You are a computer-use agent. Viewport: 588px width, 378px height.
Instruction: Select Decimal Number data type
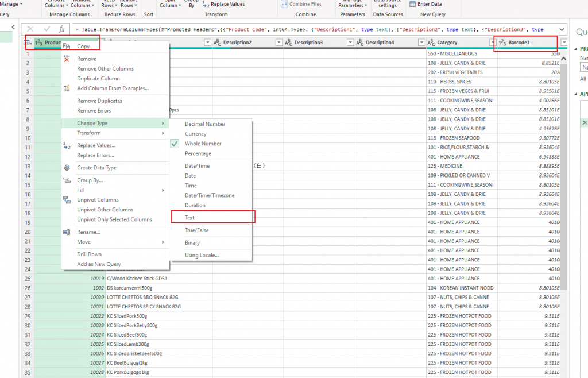[x=205, y=124]
